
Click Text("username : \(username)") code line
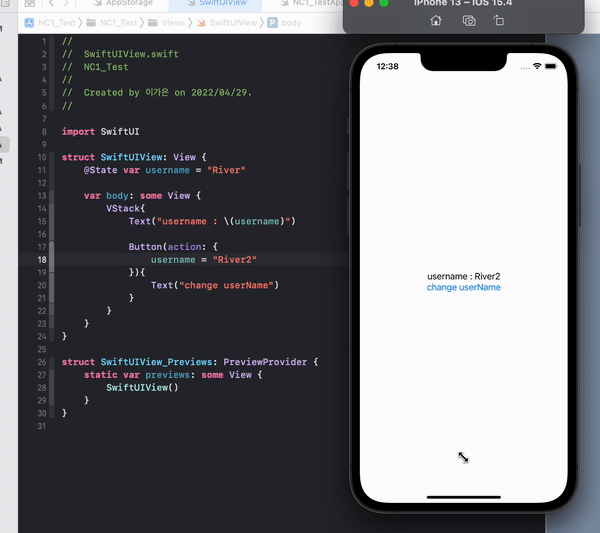[212, 222]
